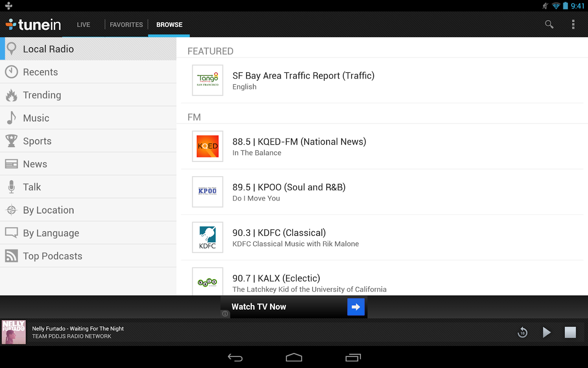Open the search magnifier icon
Image resolution: width=588 pixels, height=368 pixels.
(x=549, y=25)
